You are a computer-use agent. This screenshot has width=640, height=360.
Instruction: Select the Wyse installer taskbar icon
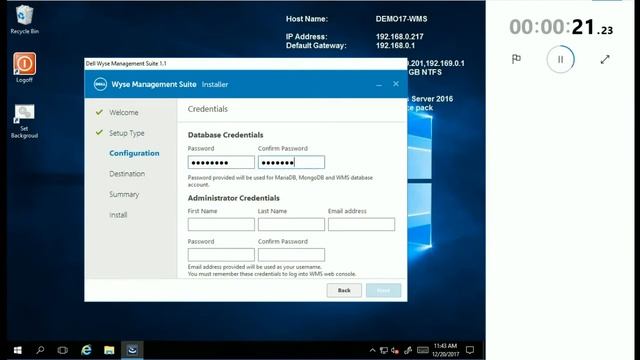click(132, 350)
